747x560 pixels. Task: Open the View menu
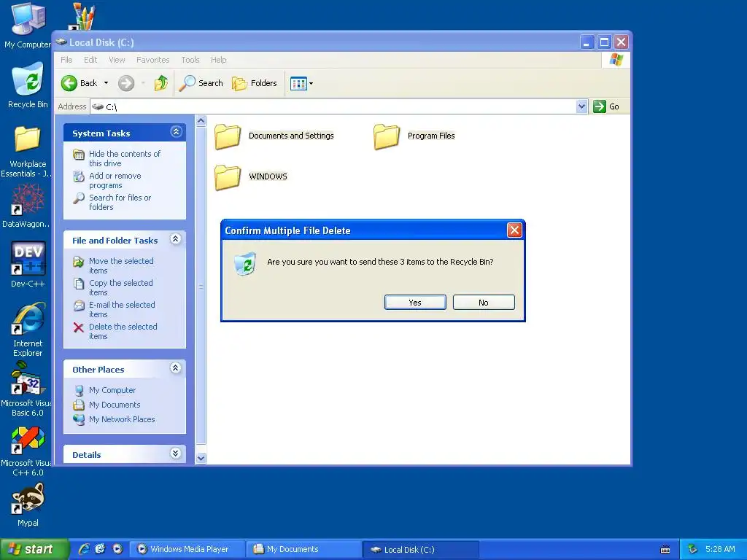coord(117,60)
